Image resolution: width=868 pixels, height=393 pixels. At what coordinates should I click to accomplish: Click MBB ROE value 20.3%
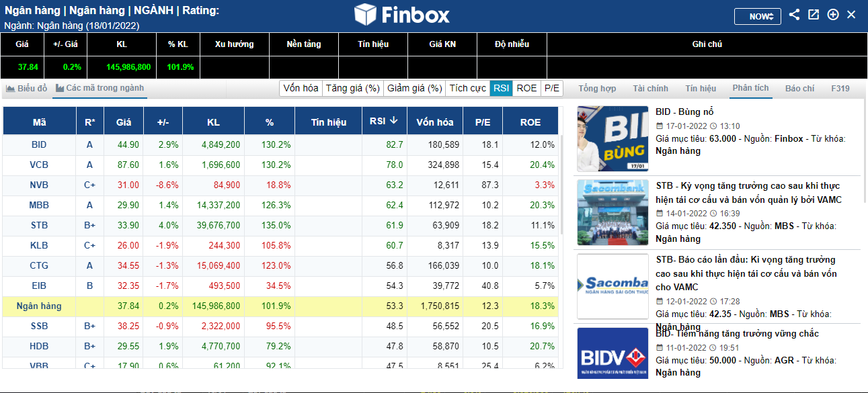click(542, 205)
